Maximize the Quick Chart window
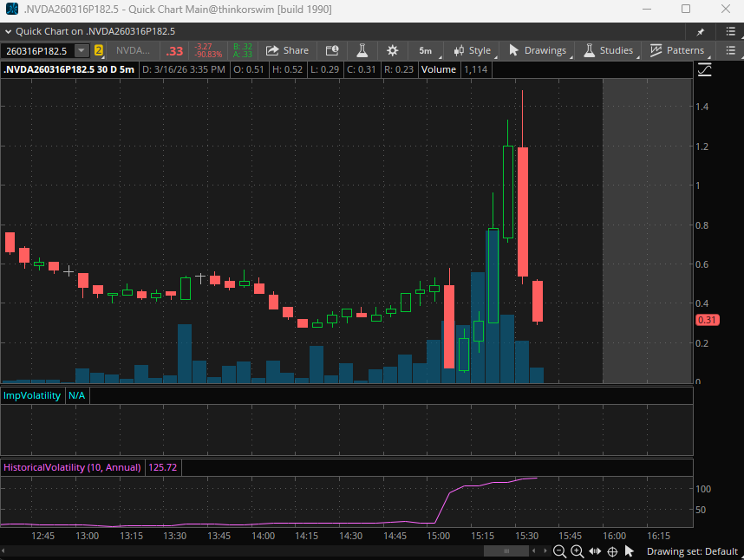This screenshot has width=744, height=560. (x=686, y=9)
